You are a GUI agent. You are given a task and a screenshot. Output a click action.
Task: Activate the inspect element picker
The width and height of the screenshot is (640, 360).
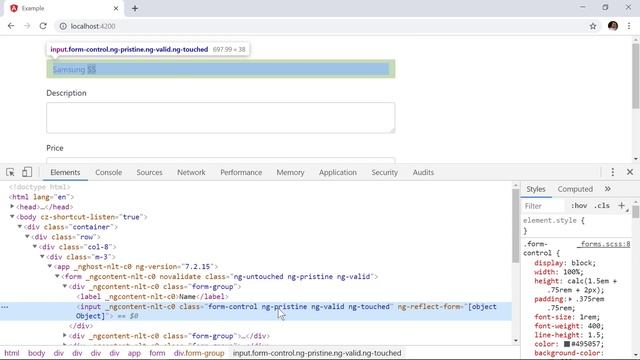(10, 172)
